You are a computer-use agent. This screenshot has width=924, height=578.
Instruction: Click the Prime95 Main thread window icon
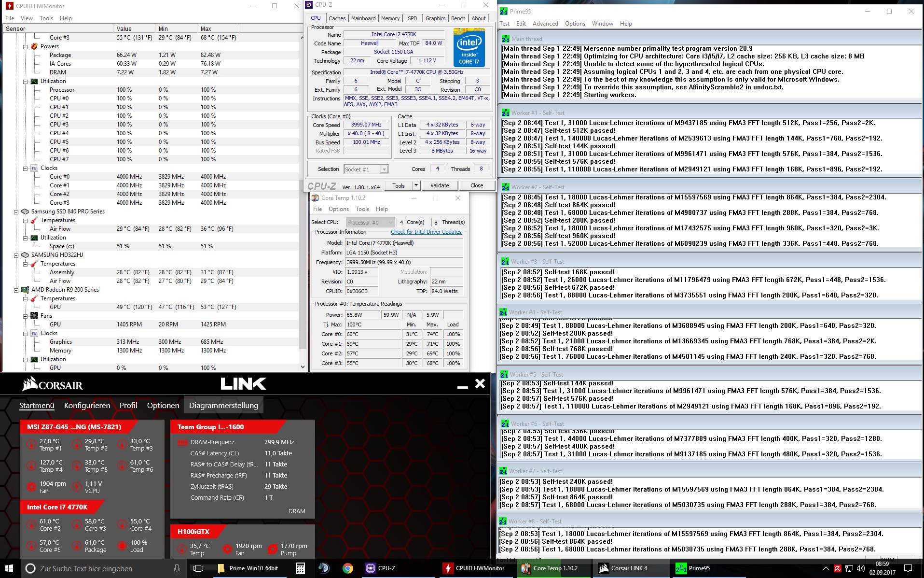[x=506, y=39]
